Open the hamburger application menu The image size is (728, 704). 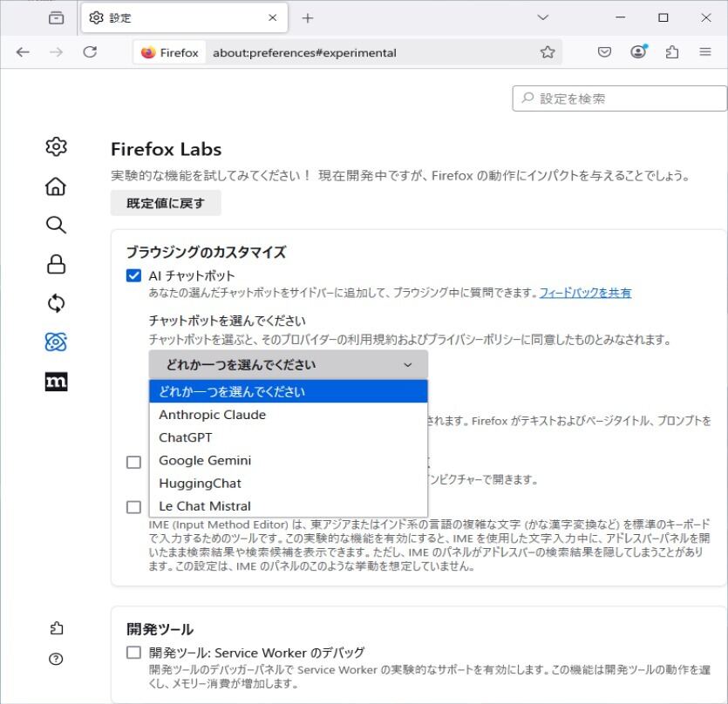pos(706,52)
